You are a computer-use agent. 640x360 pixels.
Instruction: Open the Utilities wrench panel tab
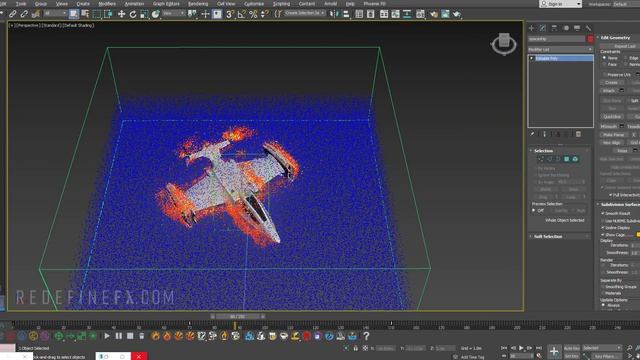coord(588,28)
